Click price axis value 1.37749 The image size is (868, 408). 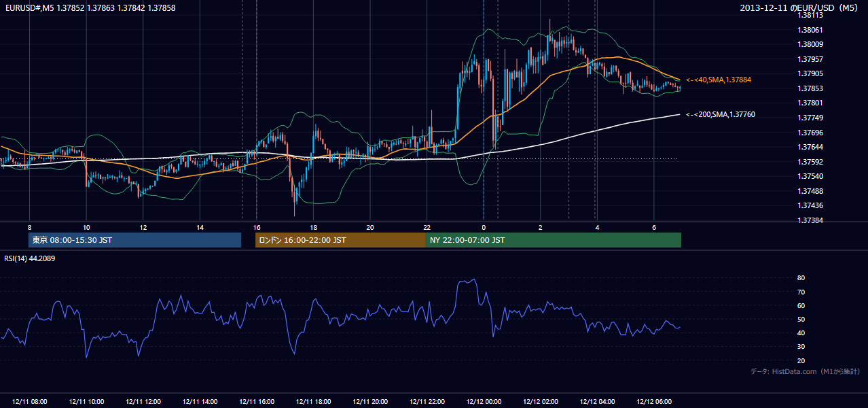coord(810,118)
